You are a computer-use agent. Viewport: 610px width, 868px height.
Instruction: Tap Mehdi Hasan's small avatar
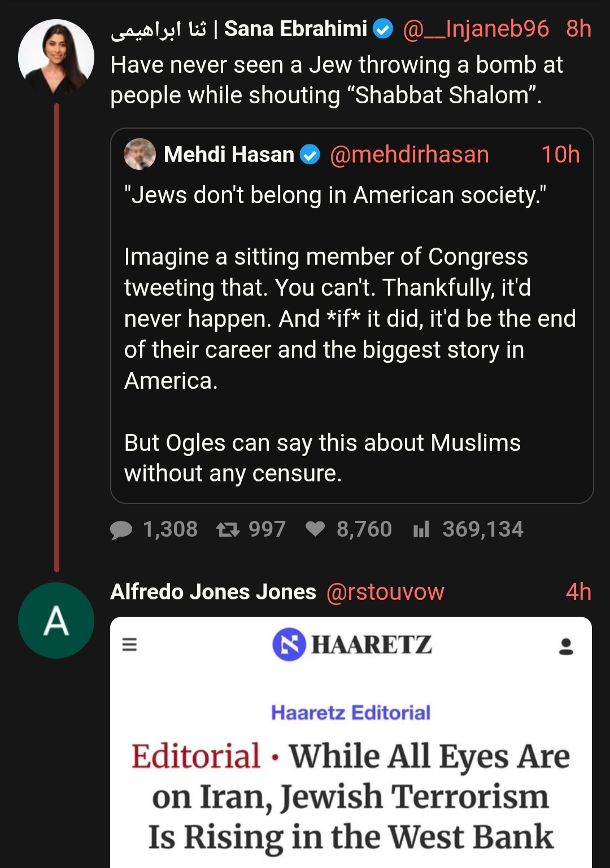click(x=140, y=154)
